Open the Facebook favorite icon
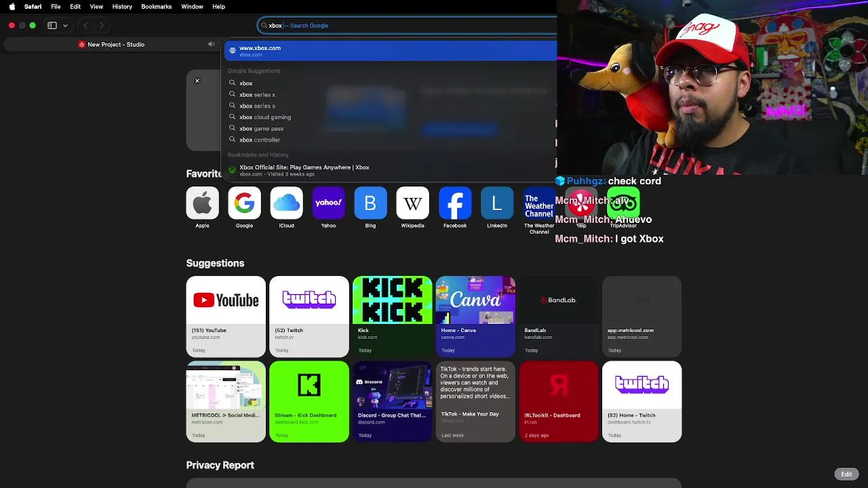Screen dimensions: 868x488 point(454,203)
